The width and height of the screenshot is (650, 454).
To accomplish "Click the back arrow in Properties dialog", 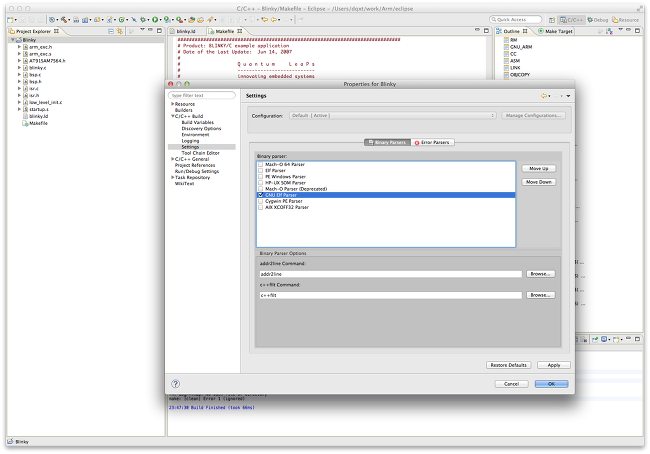I will [x=544, y=96].
